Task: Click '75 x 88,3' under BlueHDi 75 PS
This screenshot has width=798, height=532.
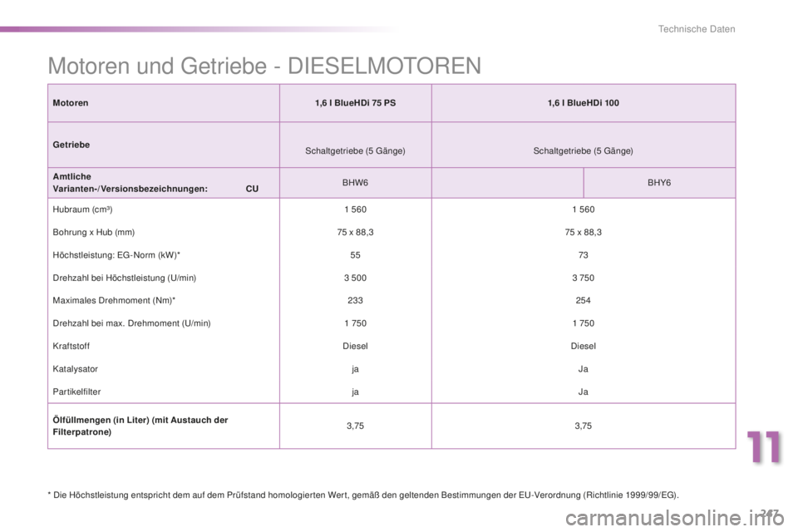Action: pos(355,232)
